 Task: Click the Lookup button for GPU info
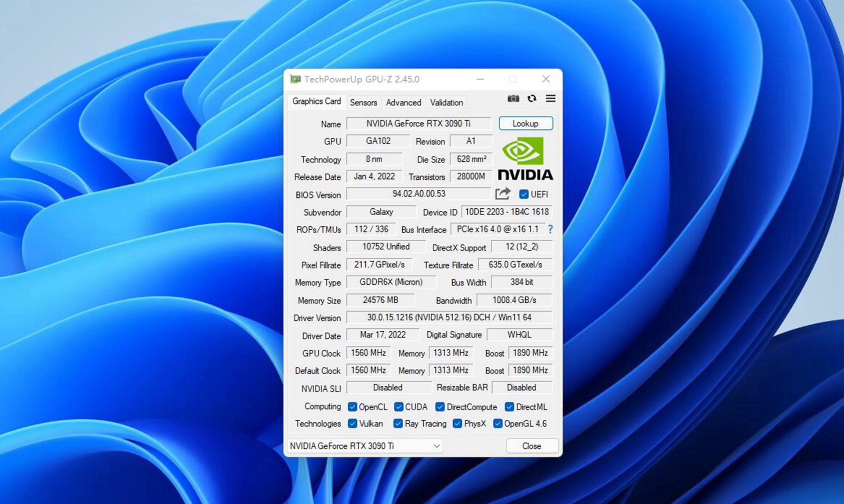coord(525,123)
